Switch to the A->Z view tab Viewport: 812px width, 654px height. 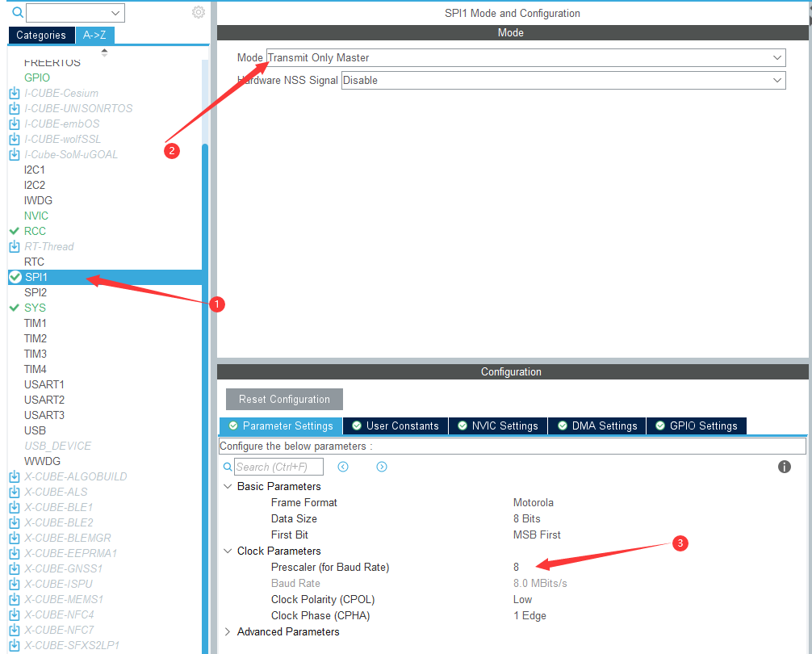click(x=94, y=36)
